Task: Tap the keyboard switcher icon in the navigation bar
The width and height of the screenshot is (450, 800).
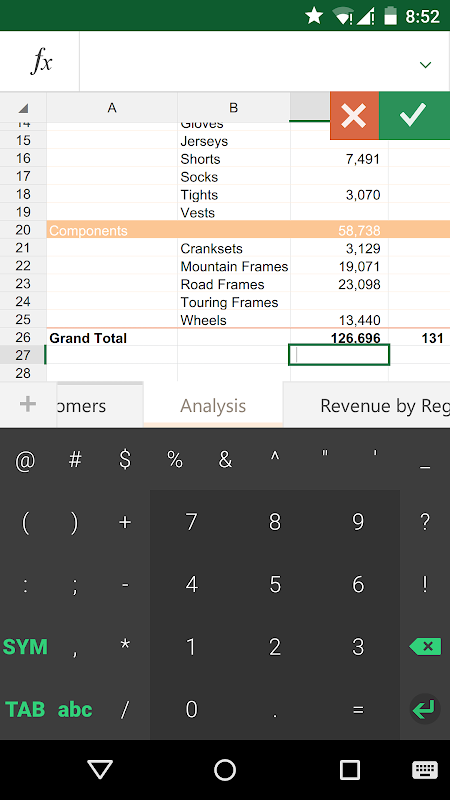Action: [x=424, y=770]
